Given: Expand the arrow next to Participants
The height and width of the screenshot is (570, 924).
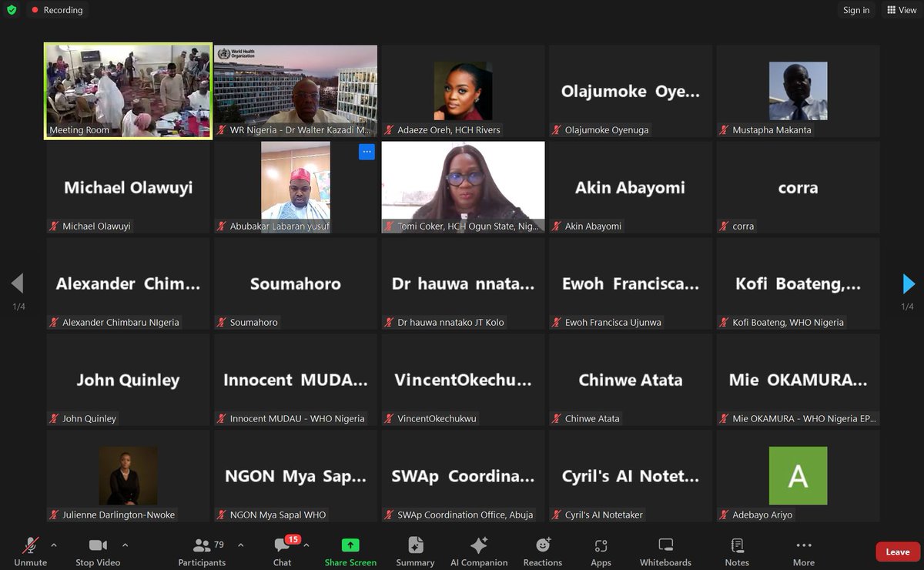Looking at the screenshot, I should (240, 545).
